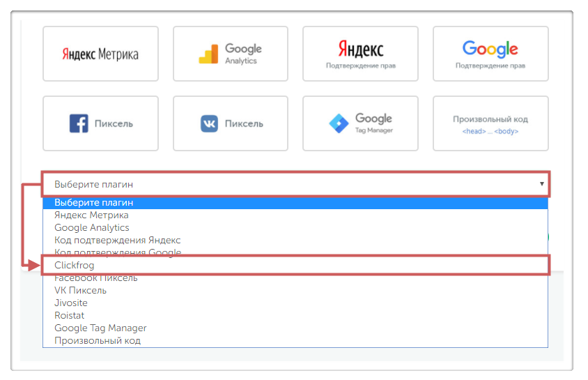
Task: Choose Roistat from the plugin list
Action: tap(70, 316)
